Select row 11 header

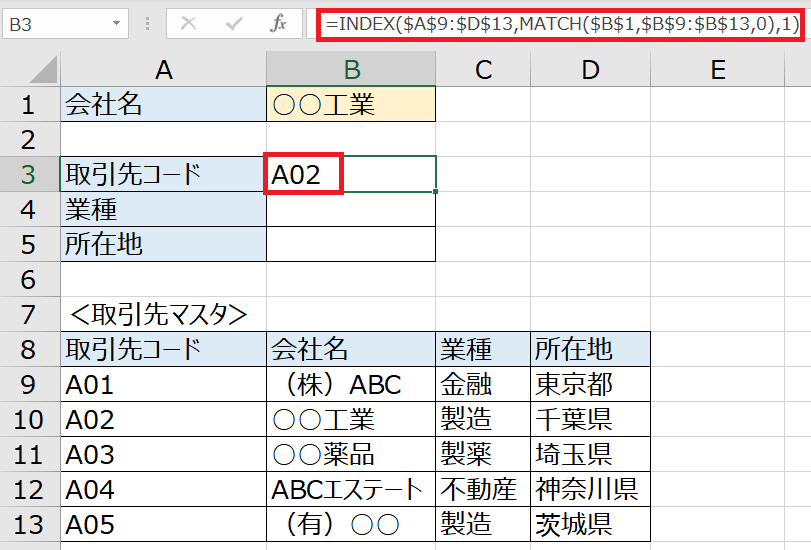29,454
